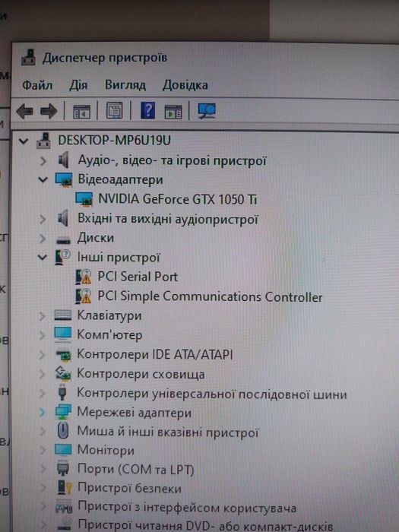Click the show/hide console tree toolbar icon
399x532 pixels.
82,112
